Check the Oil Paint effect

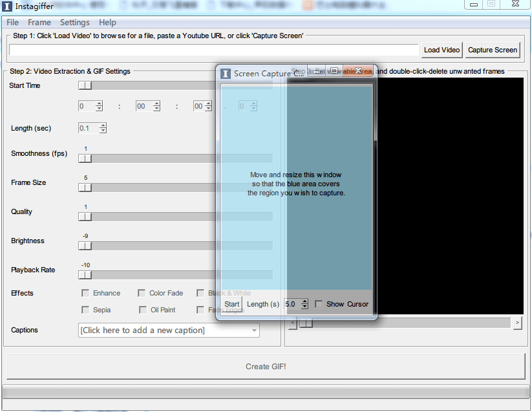pos(143,310)
